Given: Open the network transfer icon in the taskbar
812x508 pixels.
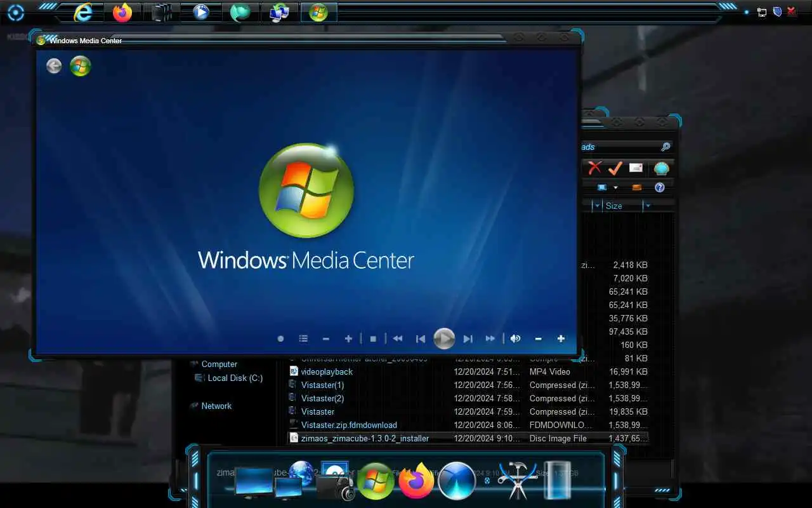Looking at the screenshot, I should click(x=279, y=12).
